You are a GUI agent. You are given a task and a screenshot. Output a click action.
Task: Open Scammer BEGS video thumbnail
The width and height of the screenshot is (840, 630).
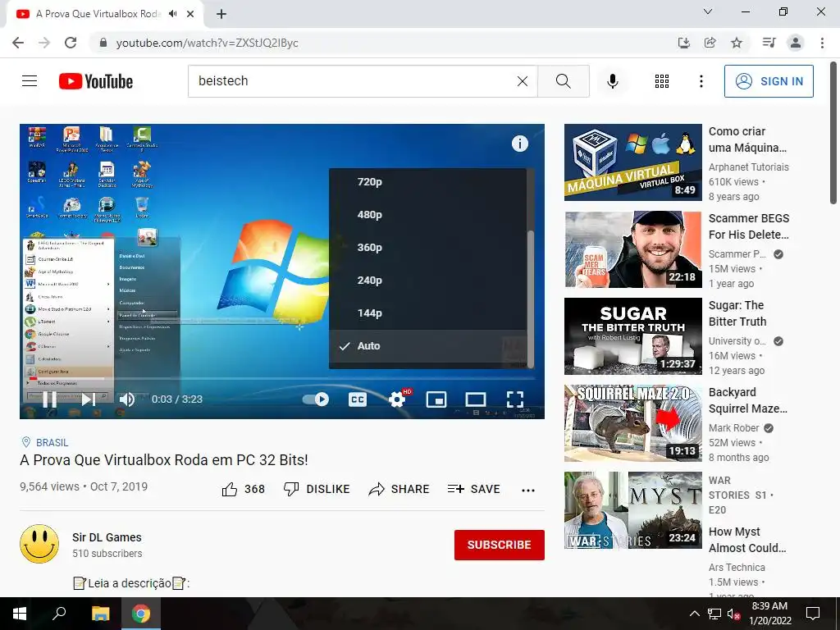[x=632, y=249]
